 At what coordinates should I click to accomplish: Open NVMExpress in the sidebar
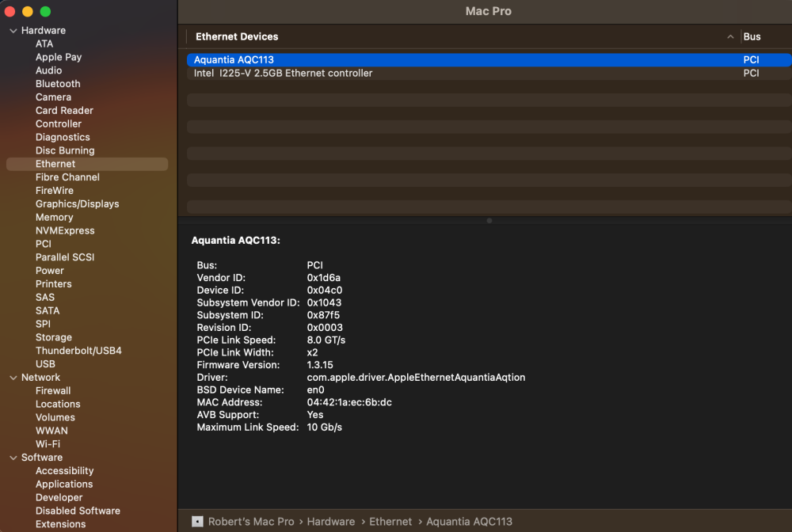point(65,230)
